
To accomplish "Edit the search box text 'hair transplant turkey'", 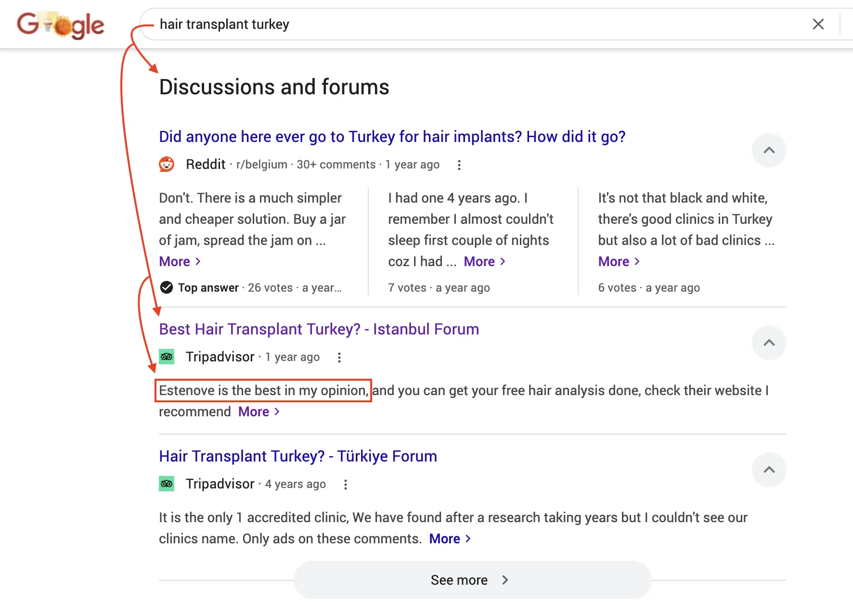I will click(224, 24).
